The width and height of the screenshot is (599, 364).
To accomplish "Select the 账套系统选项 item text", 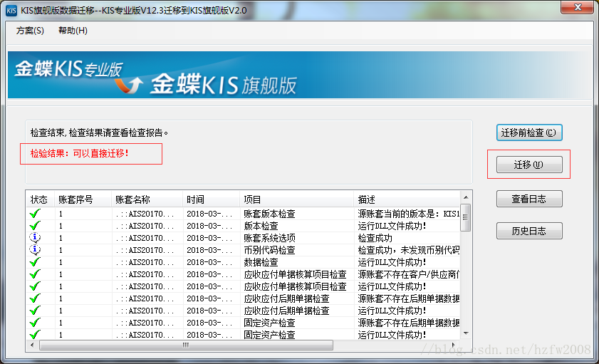I will tap(269, 238).
